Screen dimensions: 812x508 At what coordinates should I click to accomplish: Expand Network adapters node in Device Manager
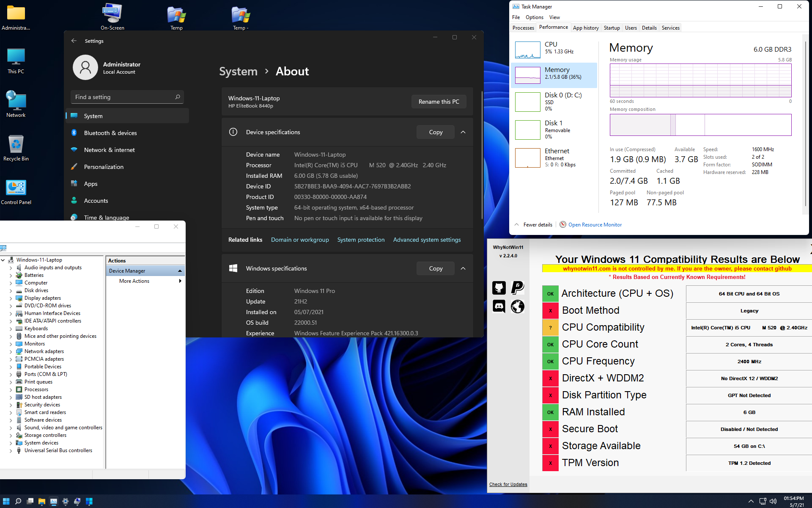tap(11, 351)
